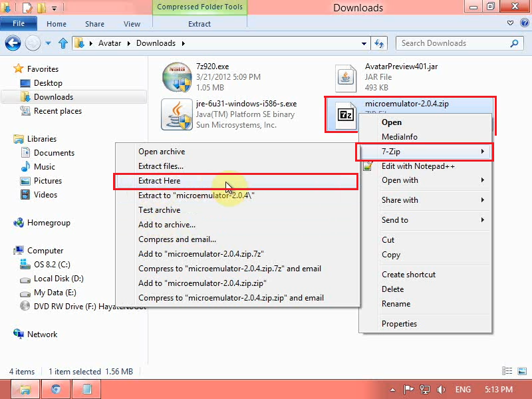Click Create shortcut menu entry
This screenshot has height=399, width=532.
click(426, 275)
